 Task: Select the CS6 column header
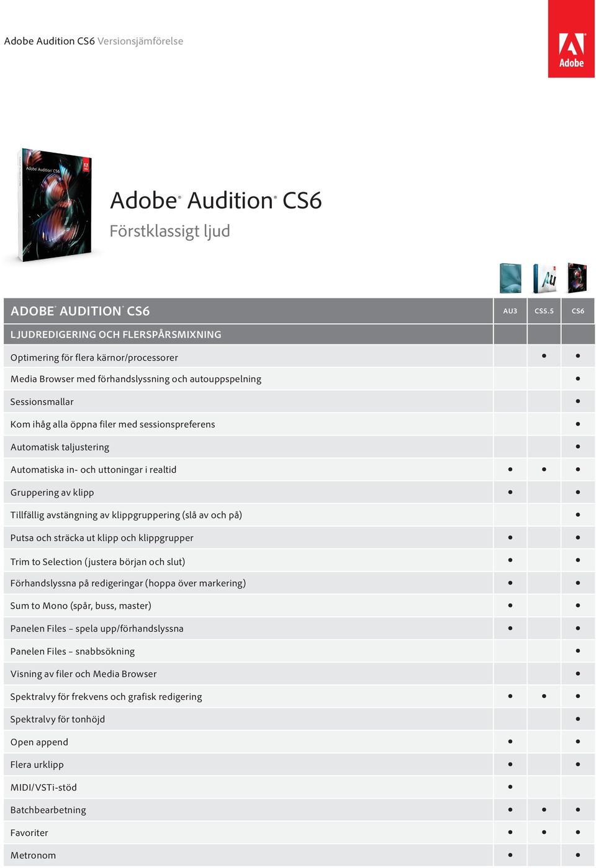tap(578, 311)
